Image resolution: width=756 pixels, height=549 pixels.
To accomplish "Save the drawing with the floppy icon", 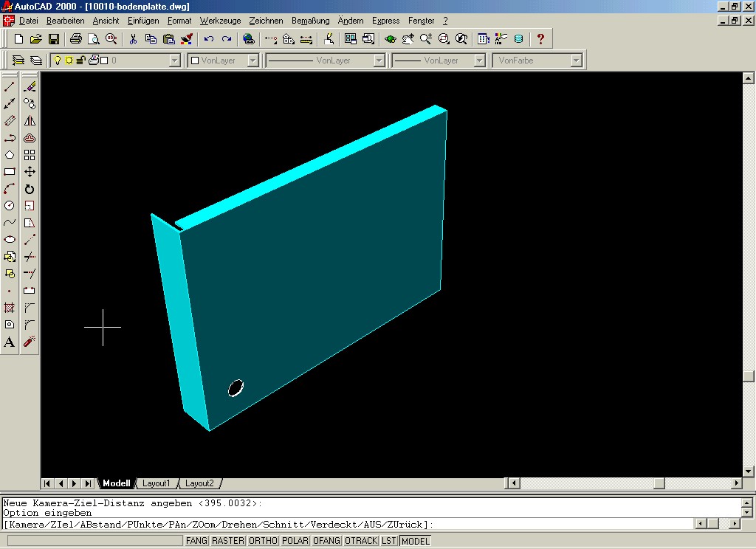I will [x=54, y=39].
